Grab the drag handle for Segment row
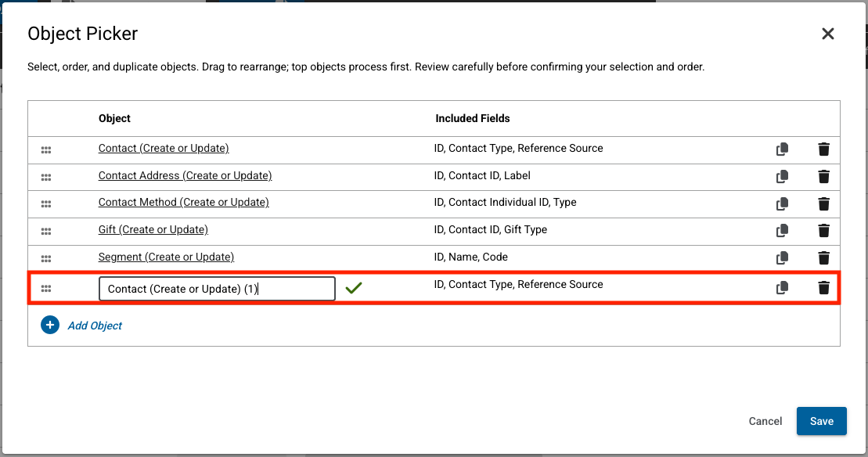This screenshot has height=457, width=868. [46, 258]
